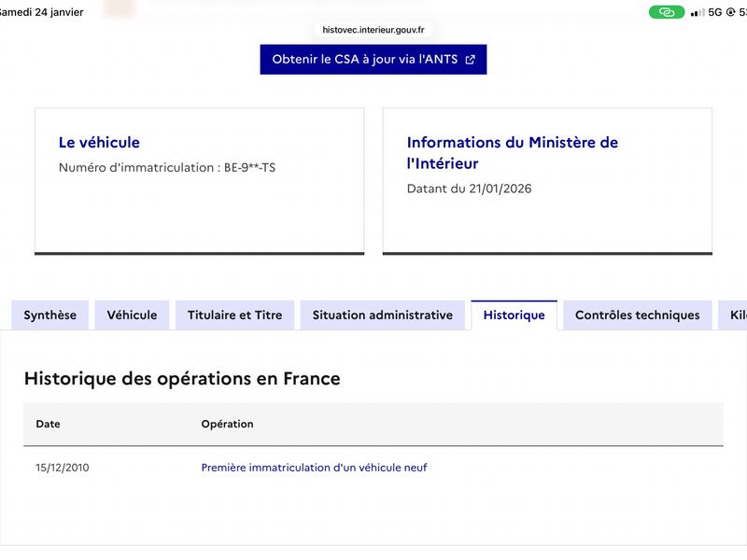
Task: Click the Historique des opérations en France heading
Action: click(182, 379)
